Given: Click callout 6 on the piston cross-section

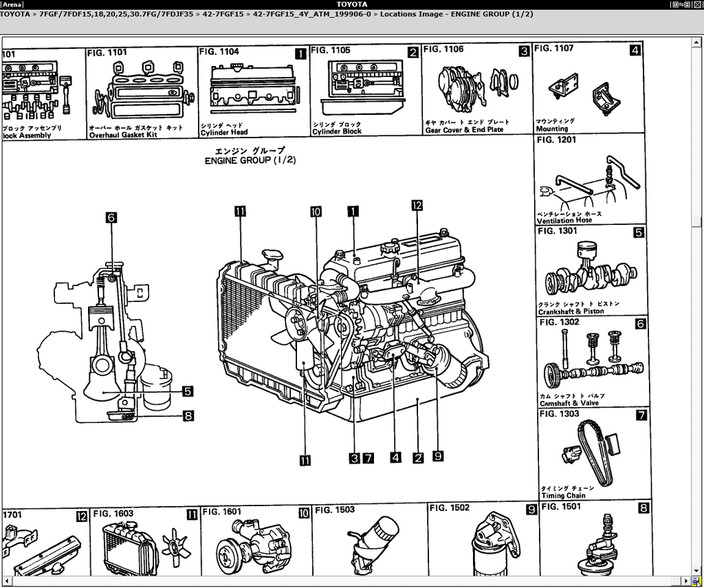Looking at the screenshot, I should [111, 217].
